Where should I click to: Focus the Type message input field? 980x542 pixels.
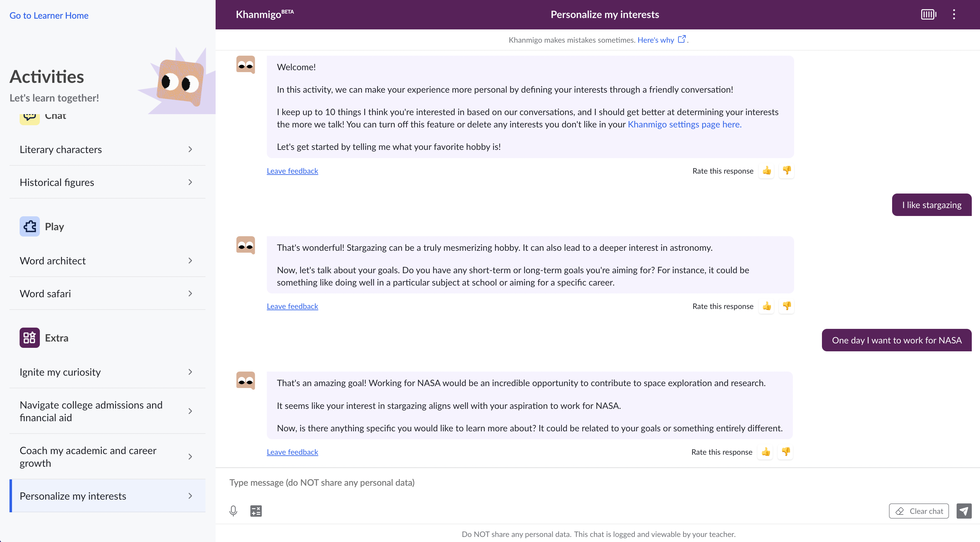point(597,483)
